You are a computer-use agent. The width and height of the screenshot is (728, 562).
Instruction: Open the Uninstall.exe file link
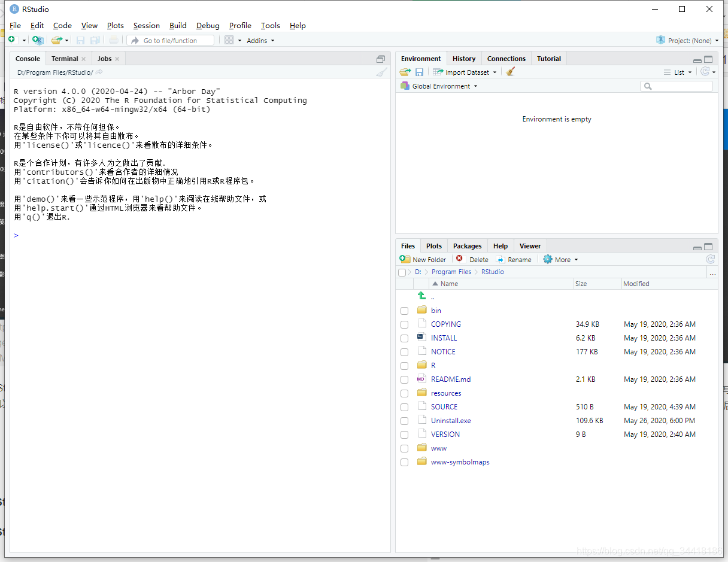click(x=451, y=420)
